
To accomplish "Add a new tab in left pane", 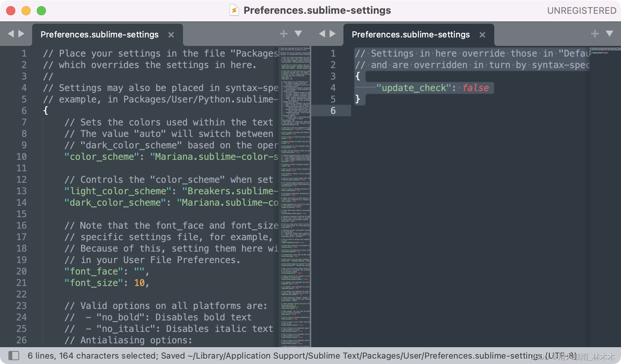I will coord(284,34).
